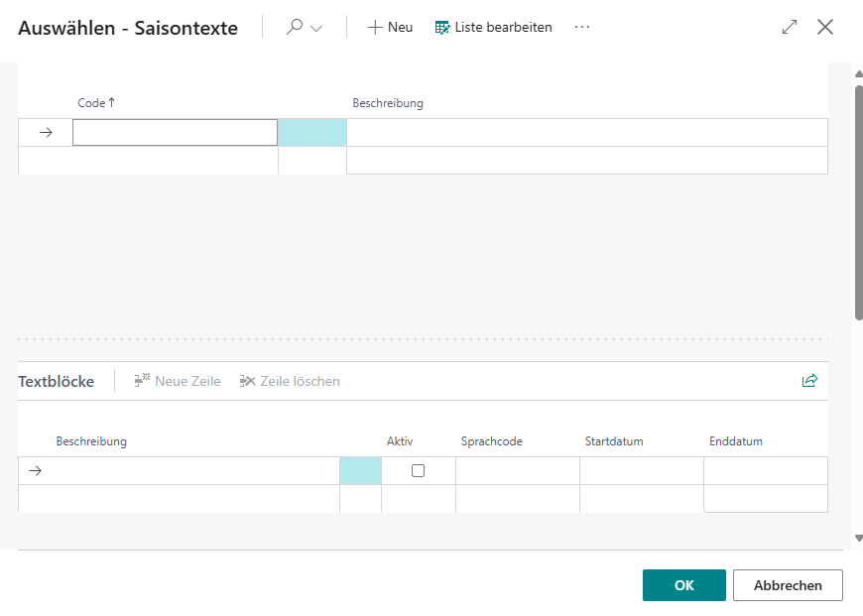Click the OK button
Image resolution: width=863 pixels, height=616 pixels.
coord(683,585)
